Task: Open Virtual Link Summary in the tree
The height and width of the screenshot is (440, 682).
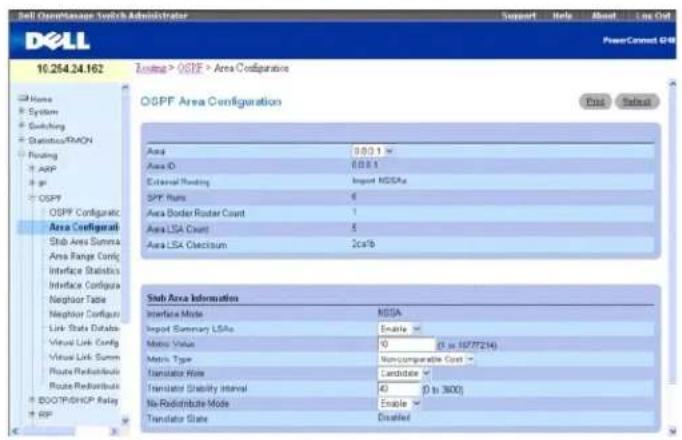Action: pos(84,357)
